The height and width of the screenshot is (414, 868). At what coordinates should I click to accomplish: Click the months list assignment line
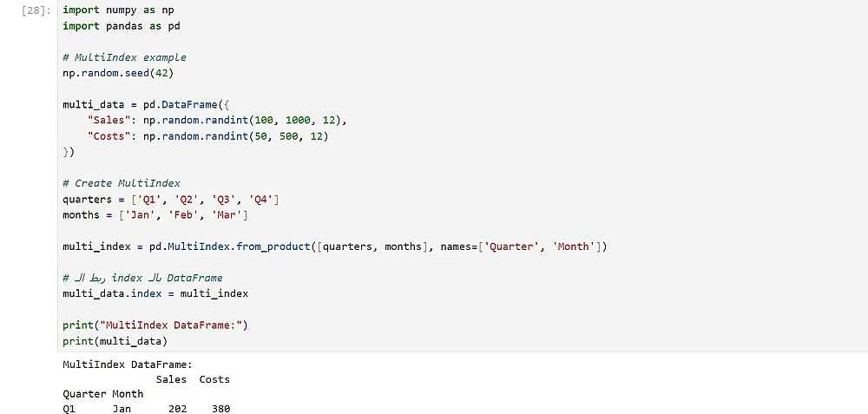pos(155,215)
